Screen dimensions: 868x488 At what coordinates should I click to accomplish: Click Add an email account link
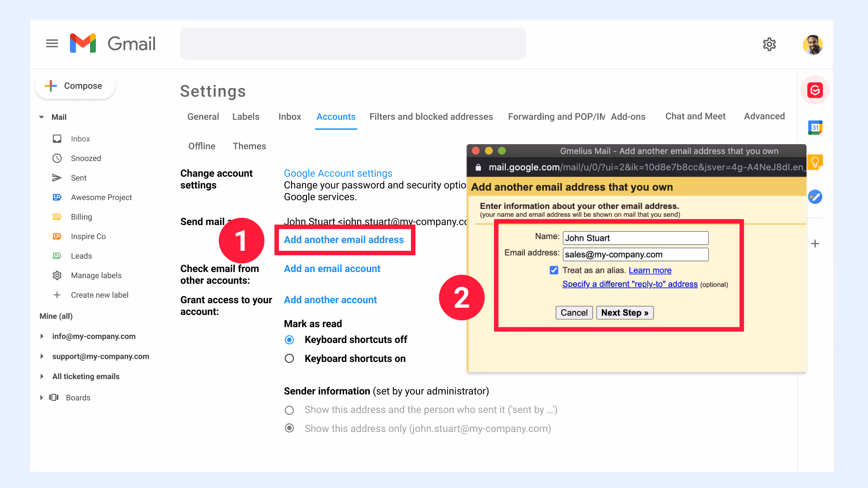(332, 269)
